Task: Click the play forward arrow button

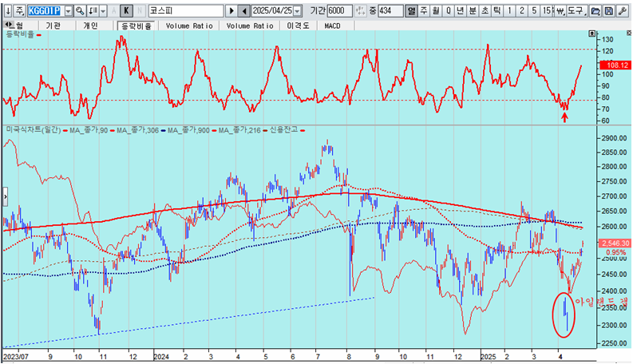Action: pyautogui.click(x=231, y=11)
